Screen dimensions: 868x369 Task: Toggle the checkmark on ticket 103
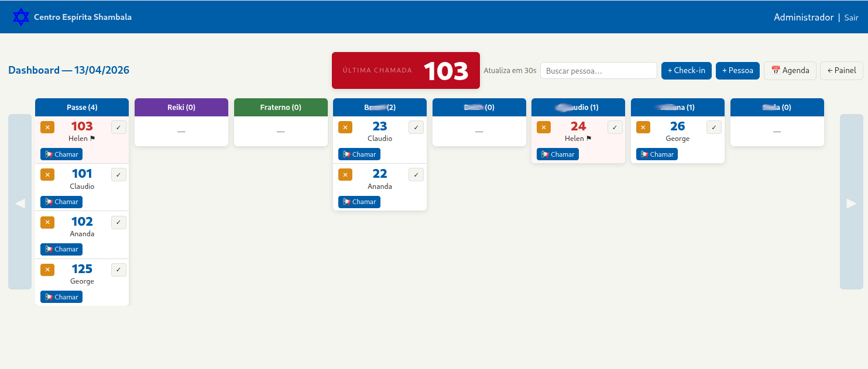[x=118, y=126]
